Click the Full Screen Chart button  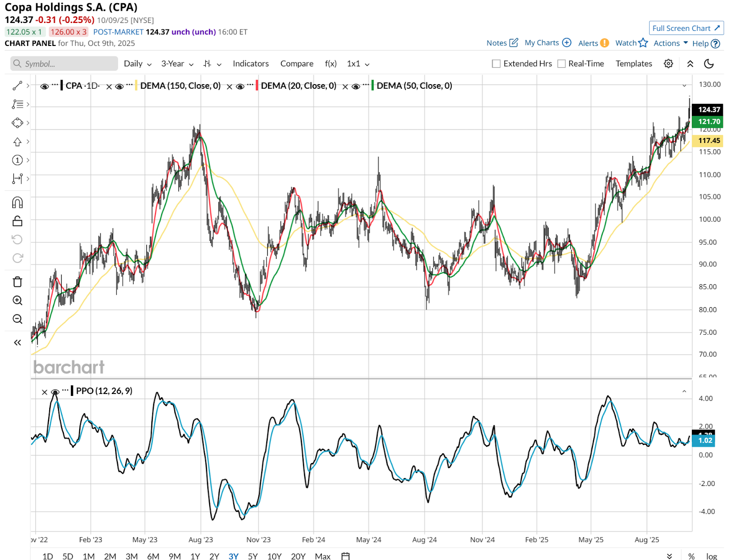tap(686, 28)
